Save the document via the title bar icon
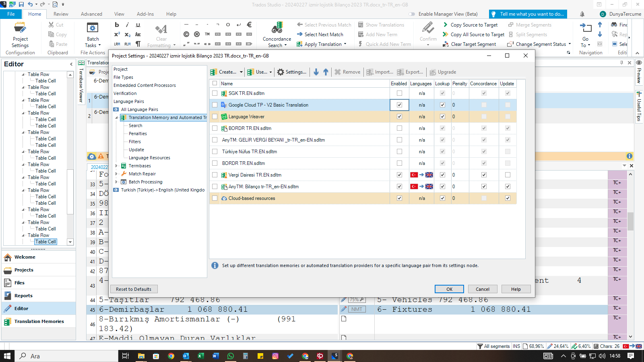The width and height of the screenshot is (644, 362). point(21,4)
